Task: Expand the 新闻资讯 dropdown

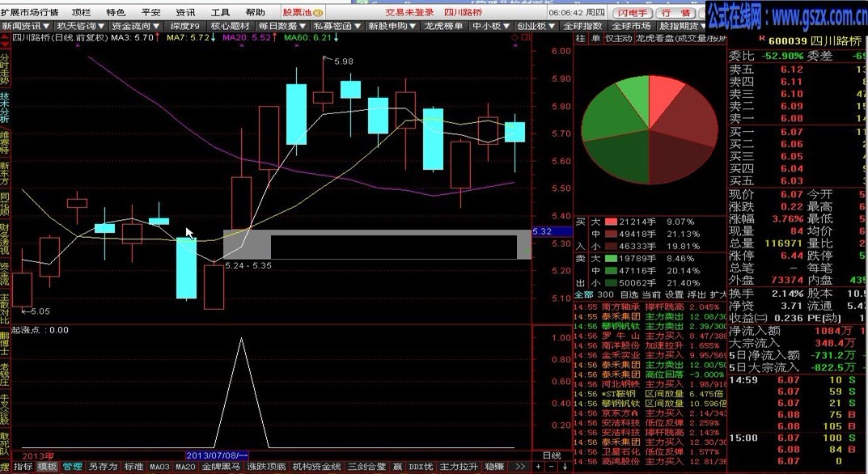Action: (25, 25)
